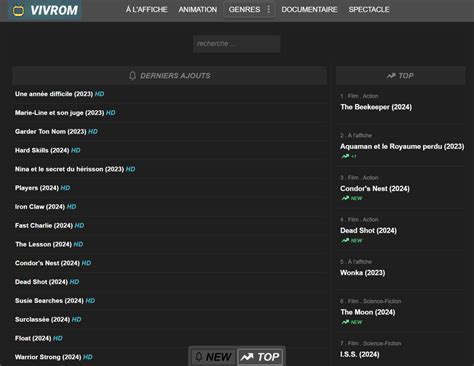Click the TOP panel header
The height and width of the screenshot is (366, 474).
[400, 76]
